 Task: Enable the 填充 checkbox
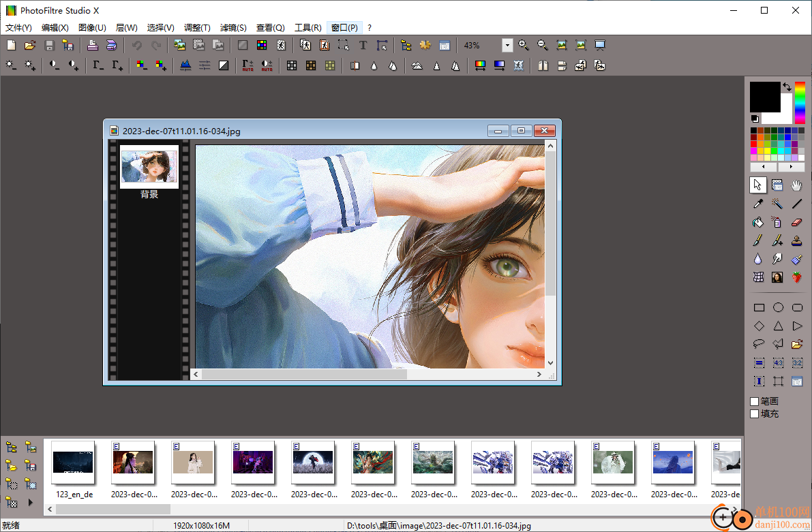point(755,413)
